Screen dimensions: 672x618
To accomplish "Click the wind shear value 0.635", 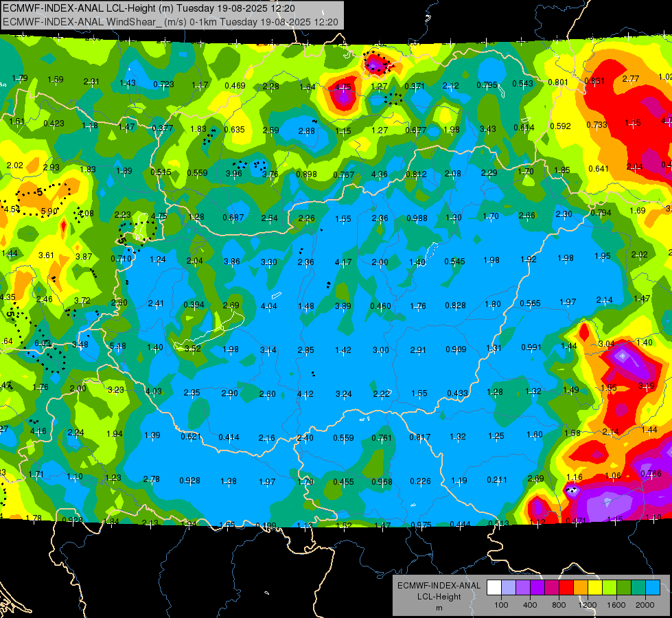I will click(x=235, y=129).
